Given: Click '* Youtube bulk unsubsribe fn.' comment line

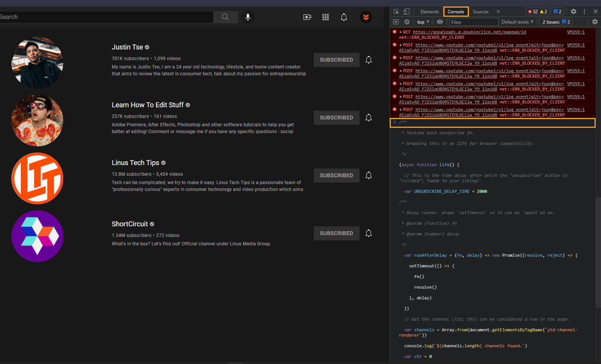Looking at the screenshot, I should pyautogui.click(x=438, y=133).
